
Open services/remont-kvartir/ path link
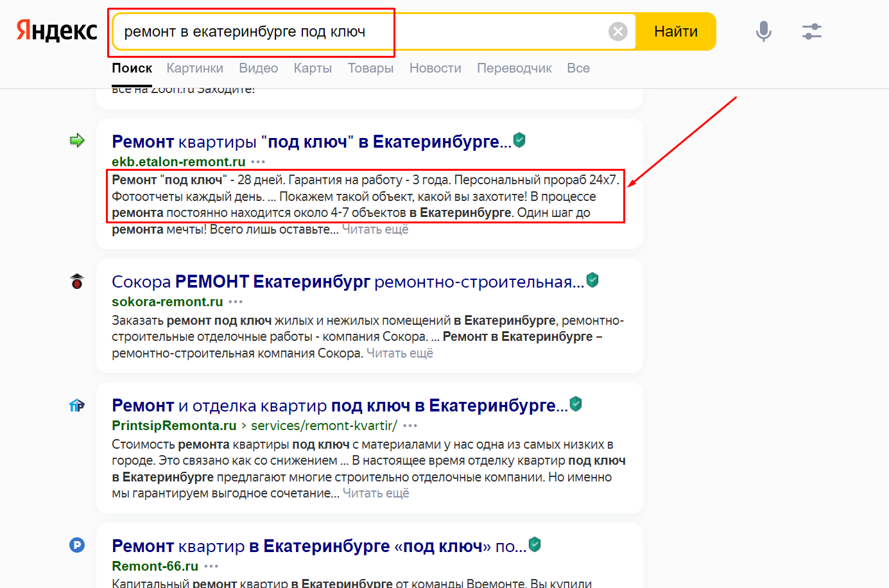coord(324,426)
